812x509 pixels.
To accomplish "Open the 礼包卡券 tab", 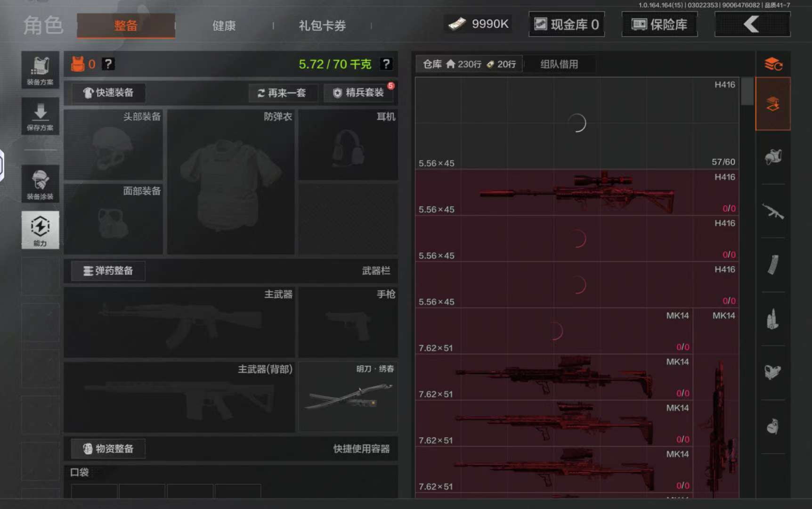I will [x=322, y=25].
